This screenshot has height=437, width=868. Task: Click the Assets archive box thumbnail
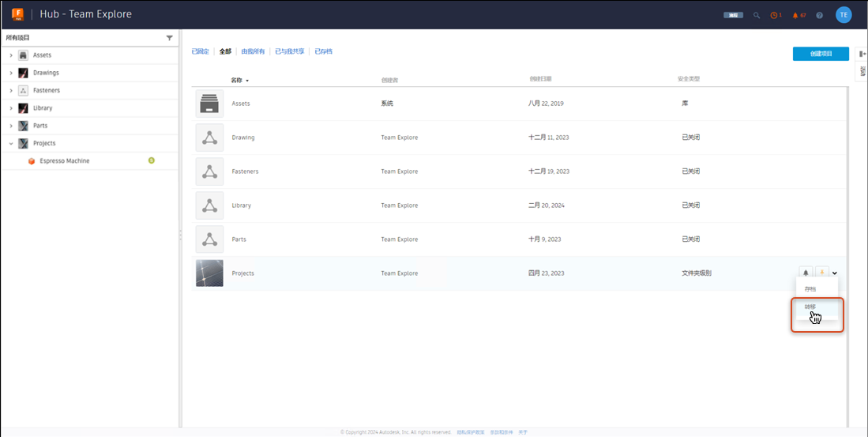click(x=209, y=104)
